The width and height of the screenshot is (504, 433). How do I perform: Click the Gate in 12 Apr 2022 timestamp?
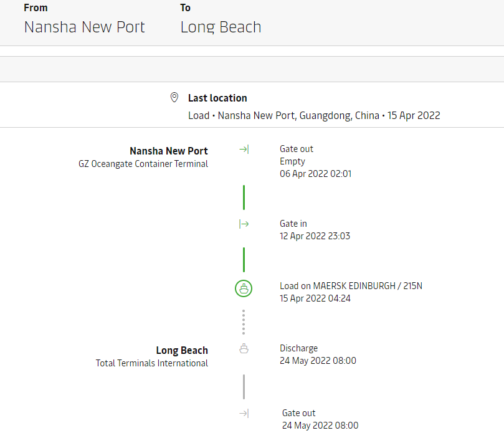315,236
